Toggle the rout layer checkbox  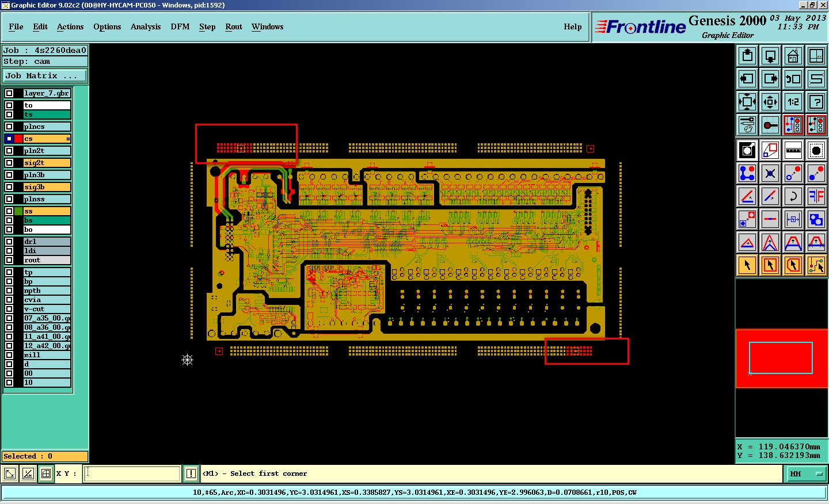coord(9,260)
